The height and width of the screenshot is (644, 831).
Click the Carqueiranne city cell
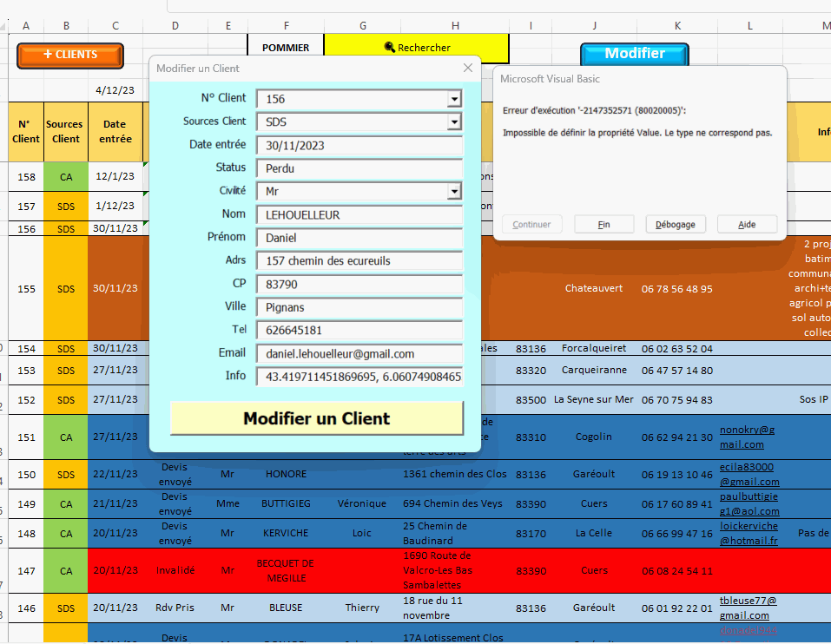click(594, 370)
